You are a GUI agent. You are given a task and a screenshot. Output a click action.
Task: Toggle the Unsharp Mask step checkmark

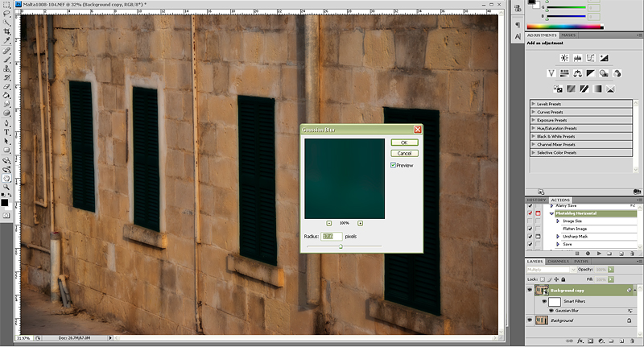point(530,237)
